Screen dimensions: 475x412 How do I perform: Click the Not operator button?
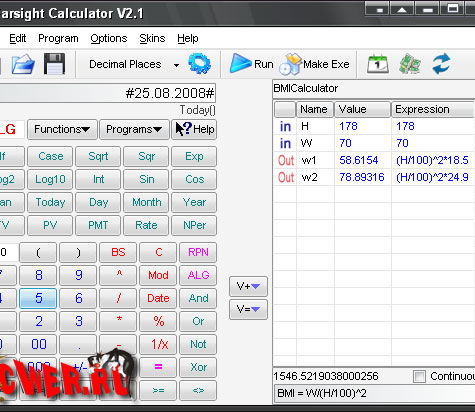198,344
